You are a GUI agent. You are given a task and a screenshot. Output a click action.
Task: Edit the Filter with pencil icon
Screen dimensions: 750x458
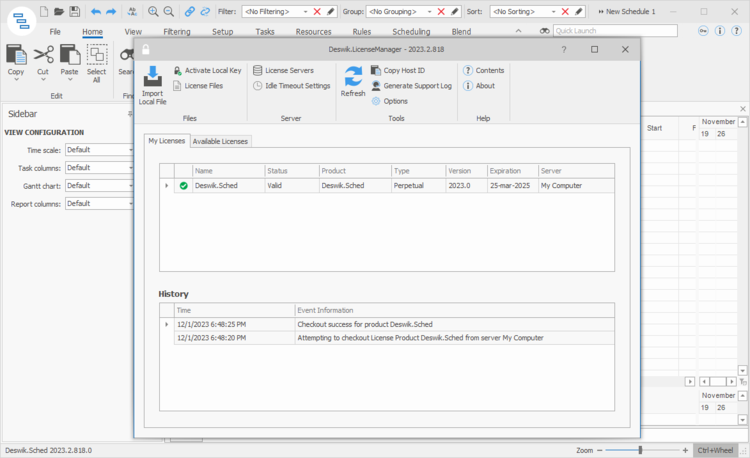(331, 11)
